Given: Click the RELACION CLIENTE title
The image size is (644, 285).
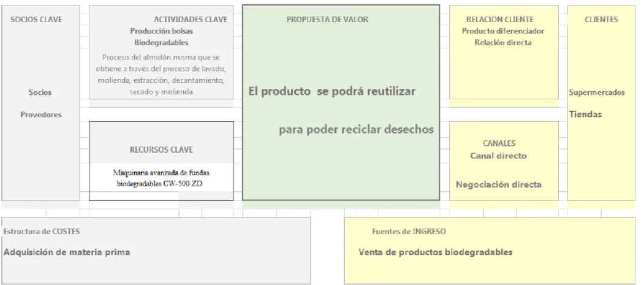Looking at the screenshot, I should pos(500,19).
